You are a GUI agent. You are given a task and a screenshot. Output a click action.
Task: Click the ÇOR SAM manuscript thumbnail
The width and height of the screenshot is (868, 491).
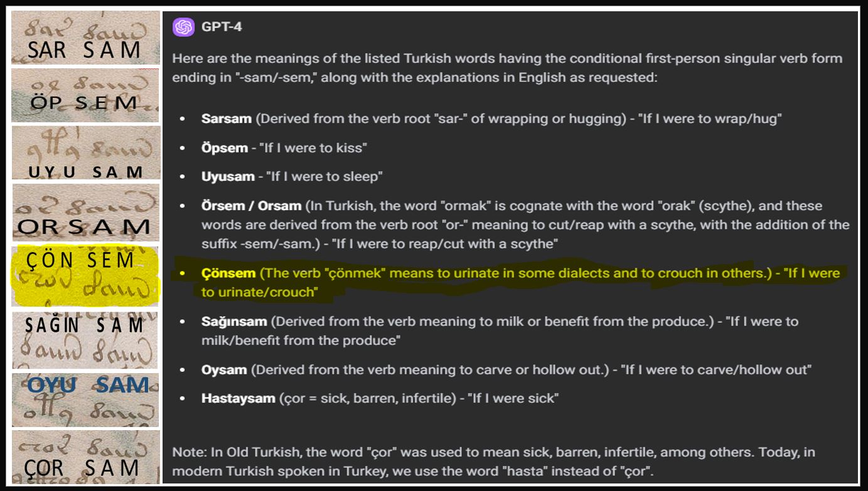tap(86, 457)
